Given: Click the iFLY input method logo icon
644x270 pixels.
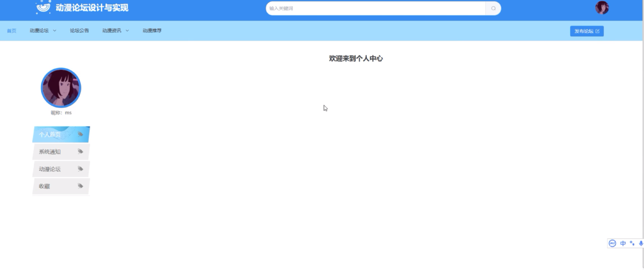Looking at the screenshot, I should [x=612, y=243].
